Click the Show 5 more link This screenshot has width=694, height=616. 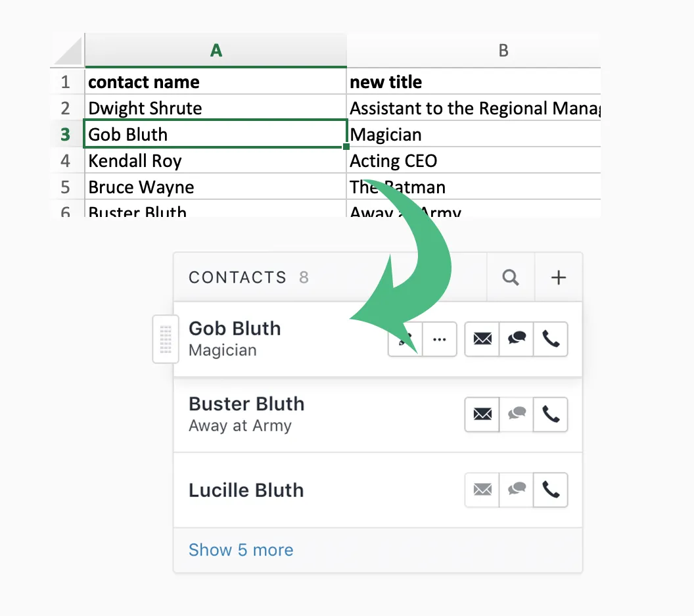point(241,550)
